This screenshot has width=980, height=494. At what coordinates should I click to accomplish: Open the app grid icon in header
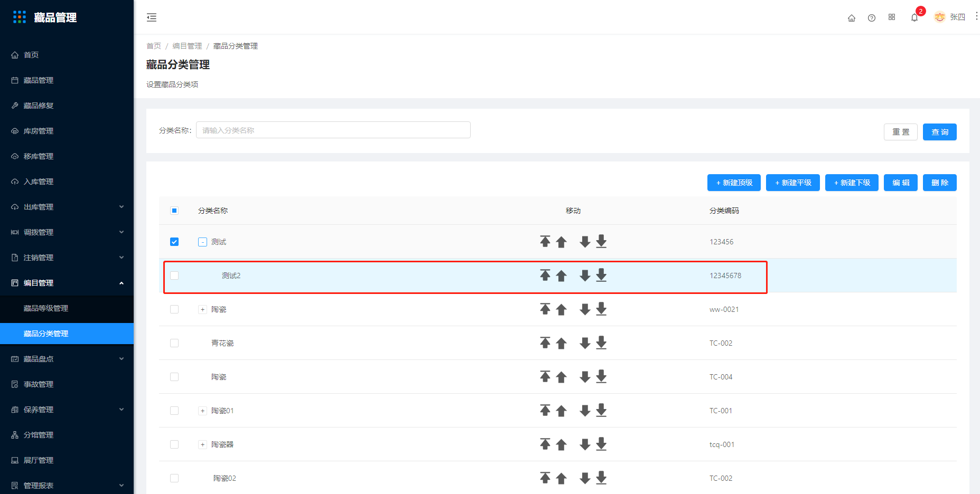click(x=892, y=17)
